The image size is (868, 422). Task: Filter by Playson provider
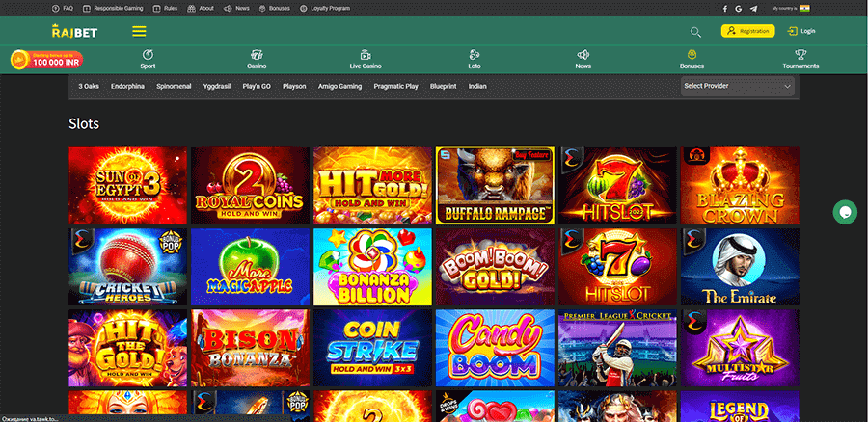[294, 87]
